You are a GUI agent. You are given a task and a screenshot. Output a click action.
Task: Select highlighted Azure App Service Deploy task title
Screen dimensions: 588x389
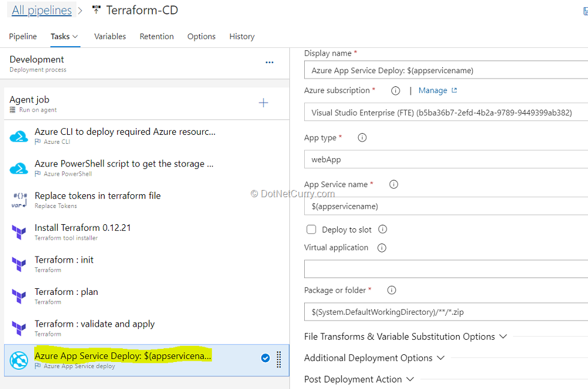click(122, 355)
